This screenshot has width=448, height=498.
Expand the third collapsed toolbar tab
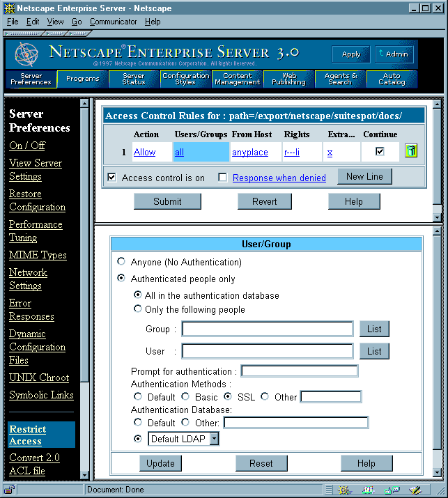point(79,33)
